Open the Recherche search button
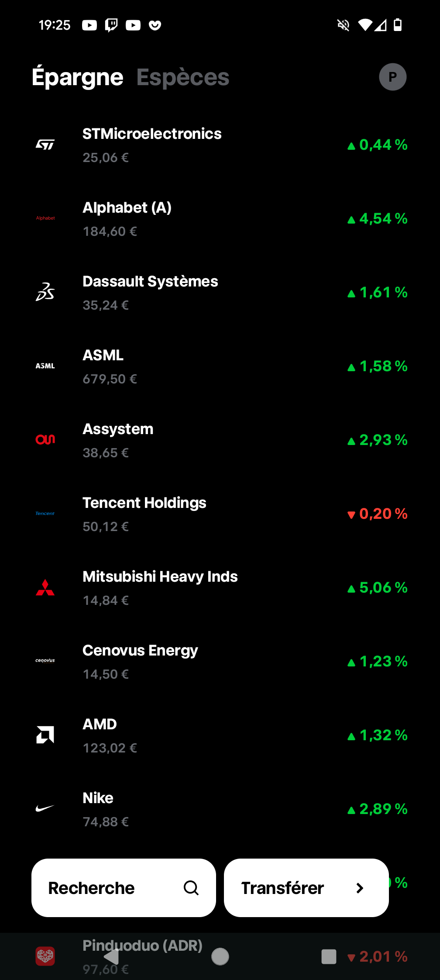The height and width of the screenshot is (980, 440). (124, 888)
